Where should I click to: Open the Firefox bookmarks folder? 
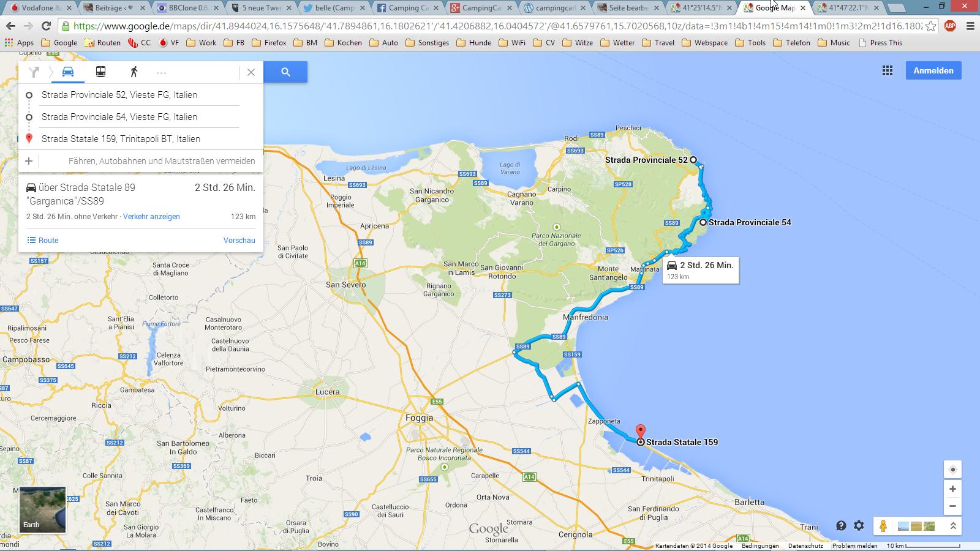pos(268,43)
